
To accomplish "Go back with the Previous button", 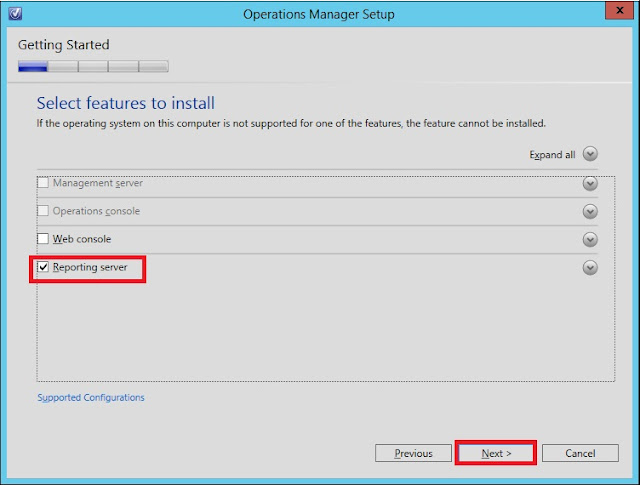I will (413, 453).
